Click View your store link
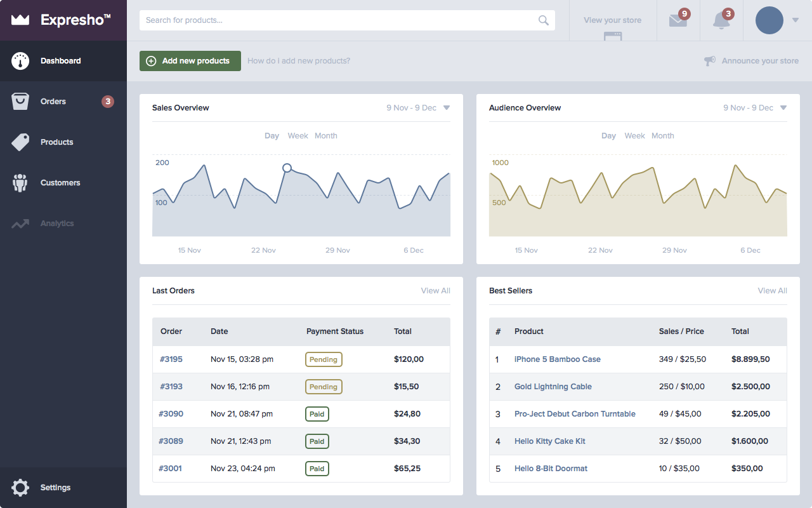This screenshot has width=812, height=508. pyautogui.click(x=613, y=20)
